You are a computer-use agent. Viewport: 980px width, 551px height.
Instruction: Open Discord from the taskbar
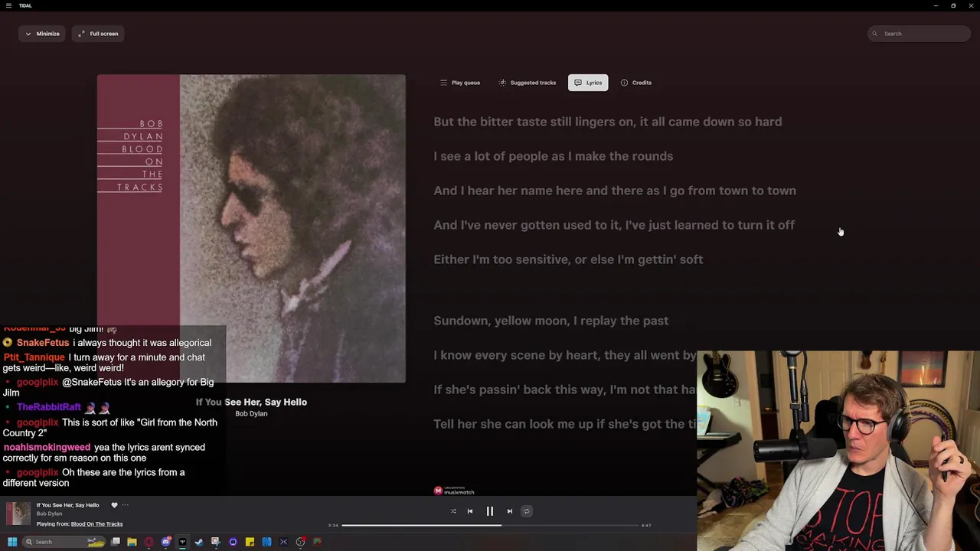(x=166, y=542)
